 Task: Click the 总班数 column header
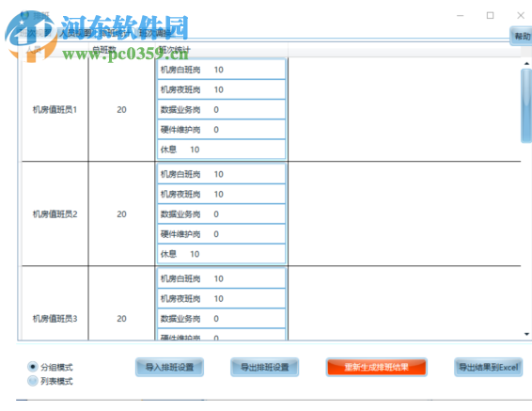click(121, 50)
